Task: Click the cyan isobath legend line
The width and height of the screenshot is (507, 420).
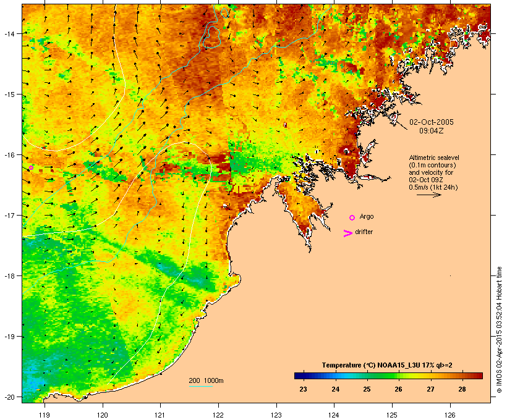Action: (201, 386)
